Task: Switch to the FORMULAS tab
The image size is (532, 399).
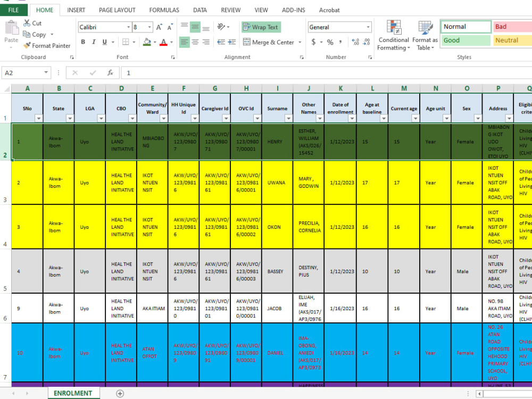Action: tap(164, 10)
